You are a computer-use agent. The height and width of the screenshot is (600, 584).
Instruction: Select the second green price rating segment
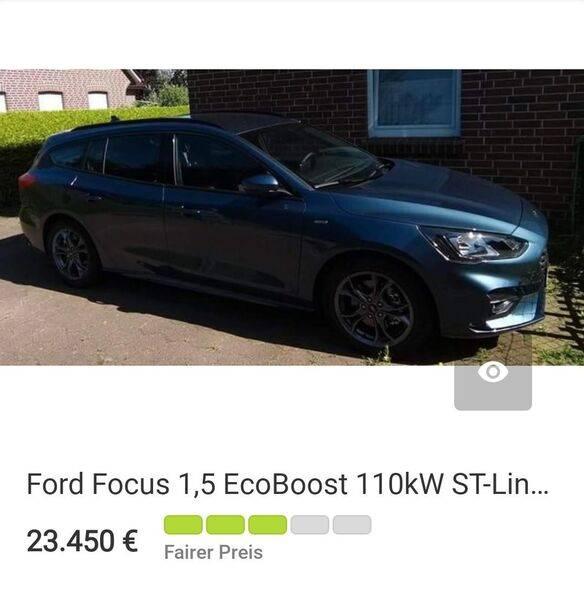[x=225, y=525]
